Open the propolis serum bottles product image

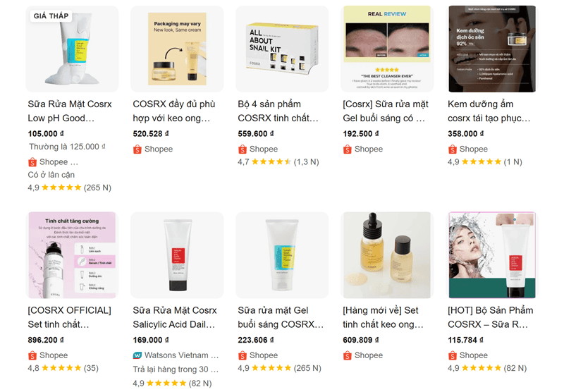tap(386, 255)
